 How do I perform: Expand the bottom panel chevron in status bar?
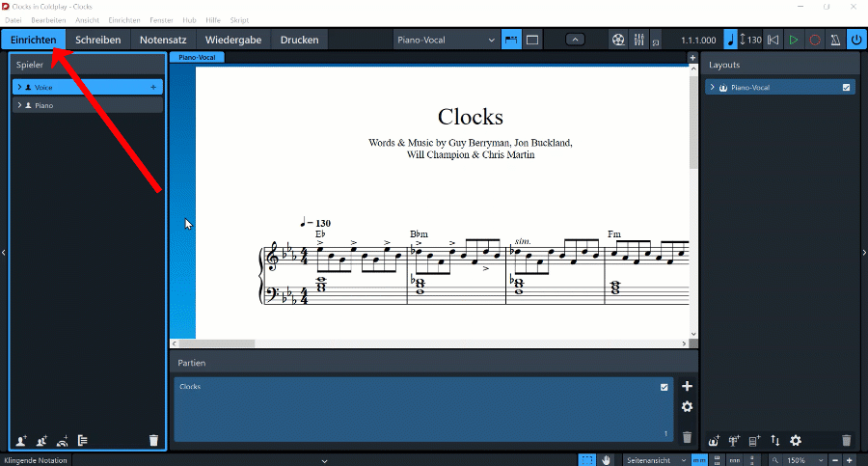click(x=324, y=461)
